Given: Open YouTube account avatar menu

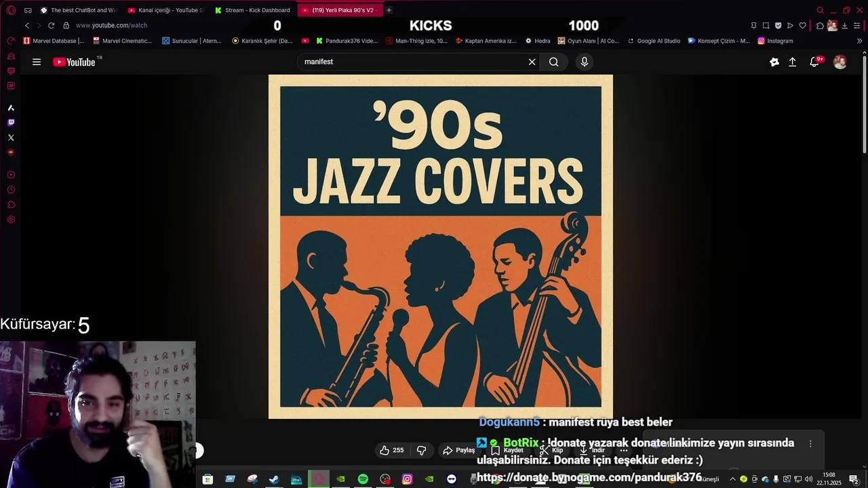Looking at the screenshot, I should click(x=840, y=62).
